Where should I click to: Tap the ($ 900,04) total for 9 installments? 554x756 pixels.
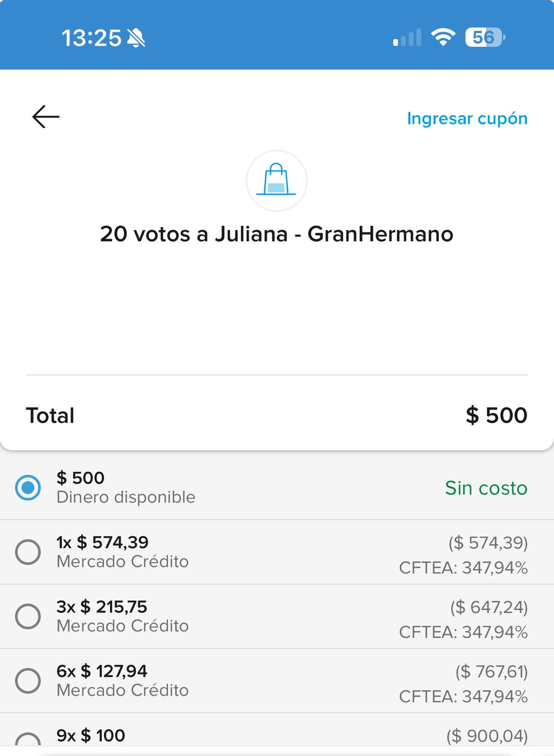487,736
